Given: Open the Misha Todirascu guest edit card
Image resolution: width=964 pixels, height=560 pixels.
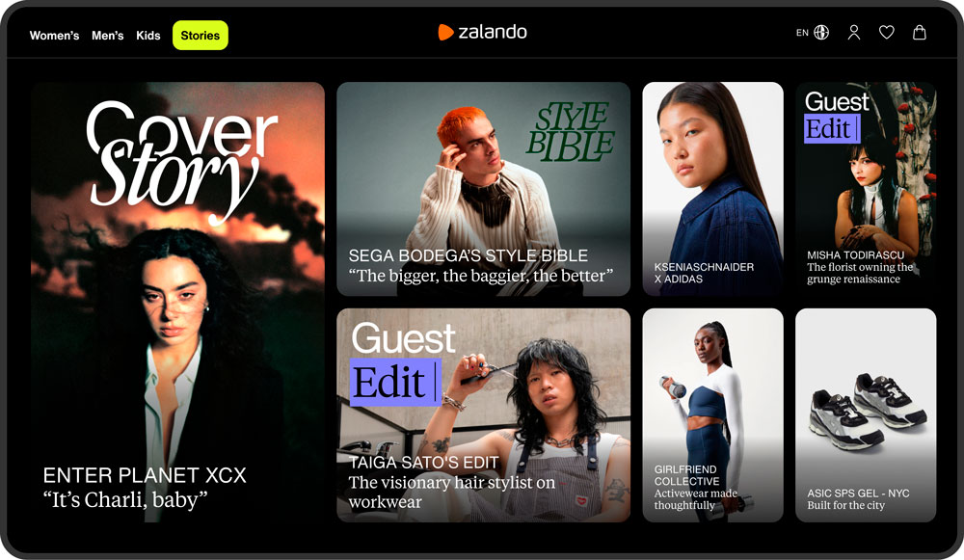Looking at the screenshot, I should (866, 189).
